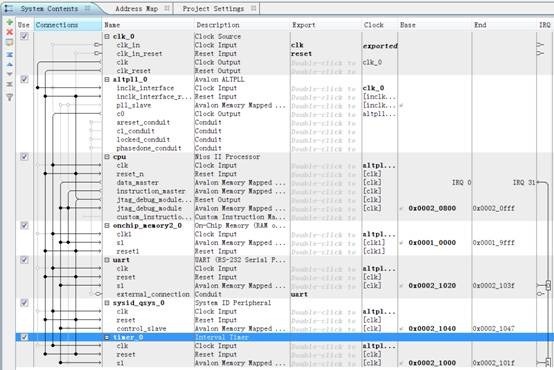Image resolution: width=554 pixels, height=370 pixels.
Task: Uncheck the Use checkbox for clk_0
Action: [24, 36]
